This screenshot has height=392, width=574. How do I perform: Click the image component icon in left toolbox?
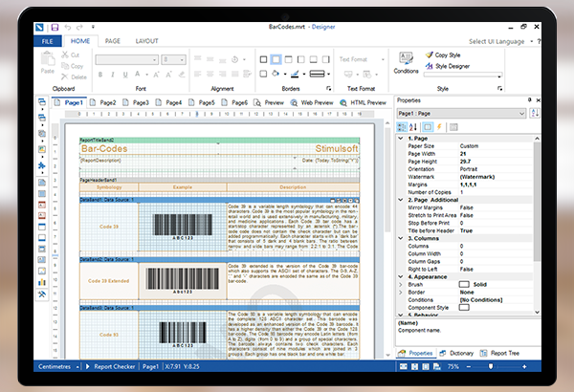click(42, 149)
